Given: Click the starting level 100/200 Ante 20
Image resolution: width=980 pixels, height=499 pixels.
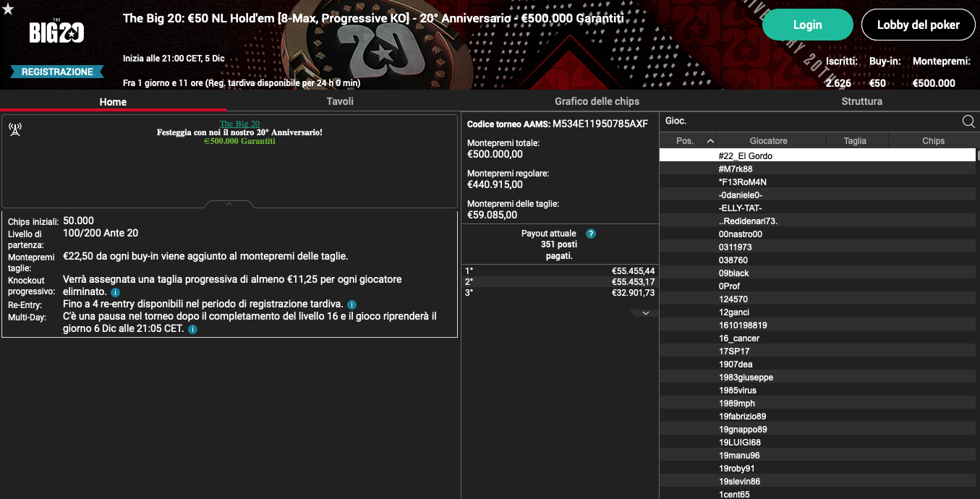Looking at the screenshot, I should [x=101, y=233].
